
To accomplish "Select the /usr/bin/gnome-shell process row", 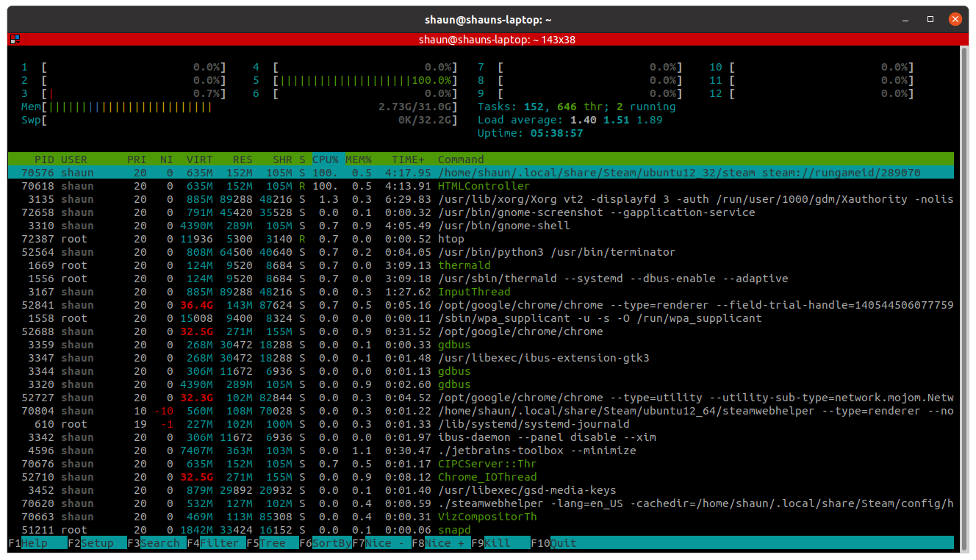I will 481,226.
